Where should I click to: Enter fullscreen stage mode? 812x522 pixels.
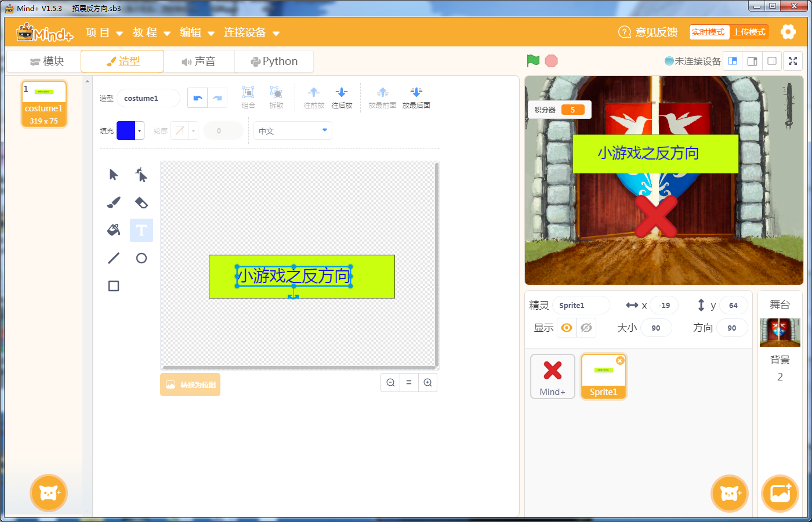coord(793,61)
